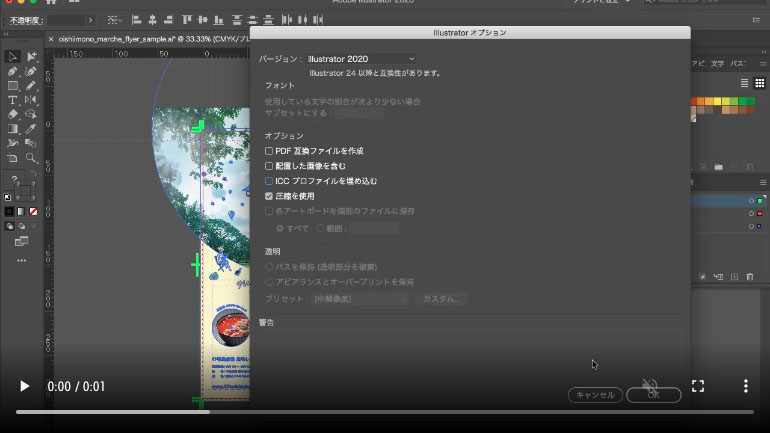Pick the red swatch in first row
Image resolution: width=770 pixels, height=433 pixels.
coord(694,101)
